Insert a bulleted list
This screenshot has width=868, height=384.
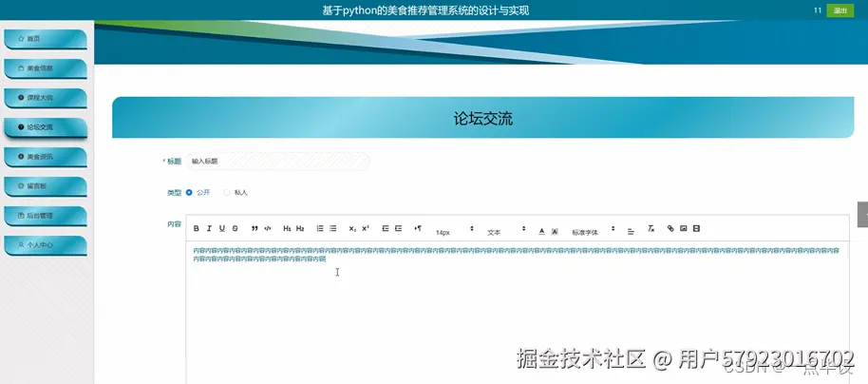click(x=332, y=228)
